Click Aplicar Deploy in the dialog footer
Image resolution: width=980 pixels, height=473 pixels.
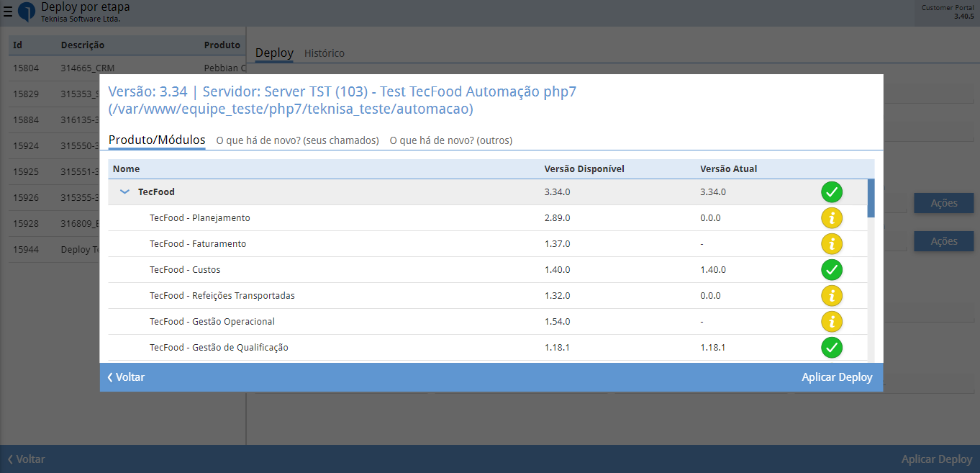(x=837, y=377)
